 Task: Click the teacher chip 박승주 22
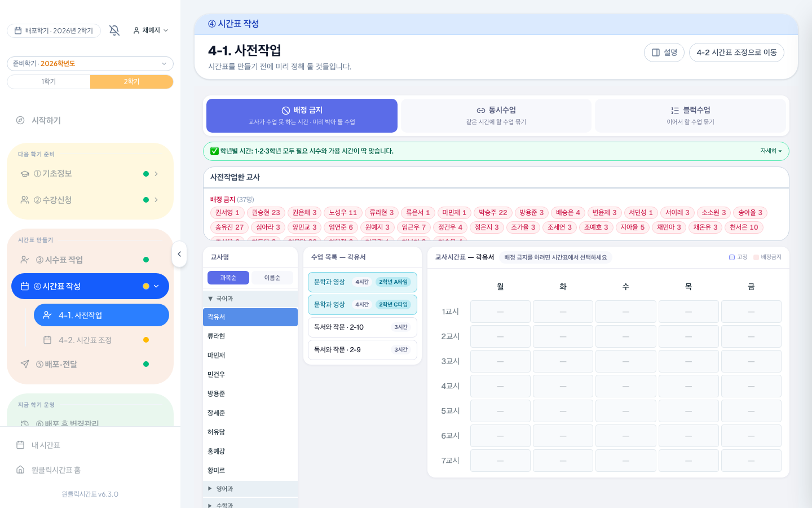pyautogui.click(x=493, y=213)
